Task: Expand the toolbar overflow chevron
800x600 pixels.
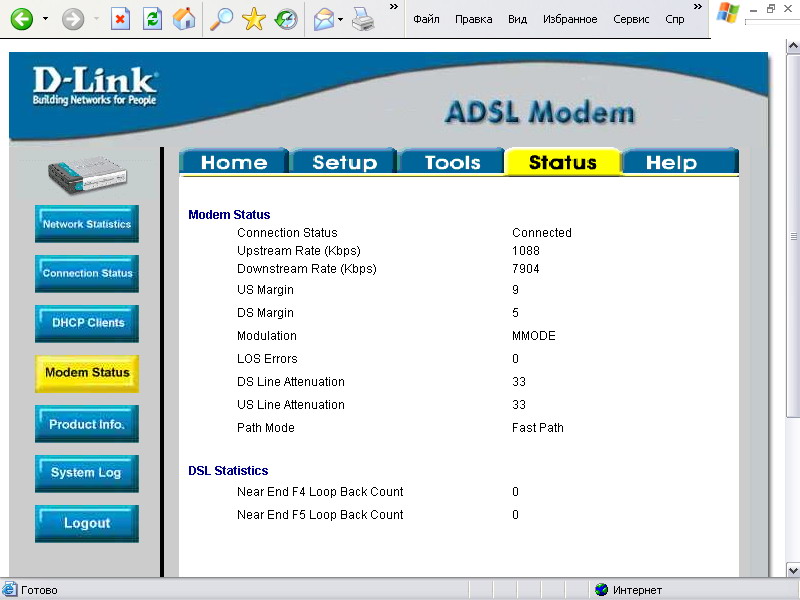Action: point(394,7)
